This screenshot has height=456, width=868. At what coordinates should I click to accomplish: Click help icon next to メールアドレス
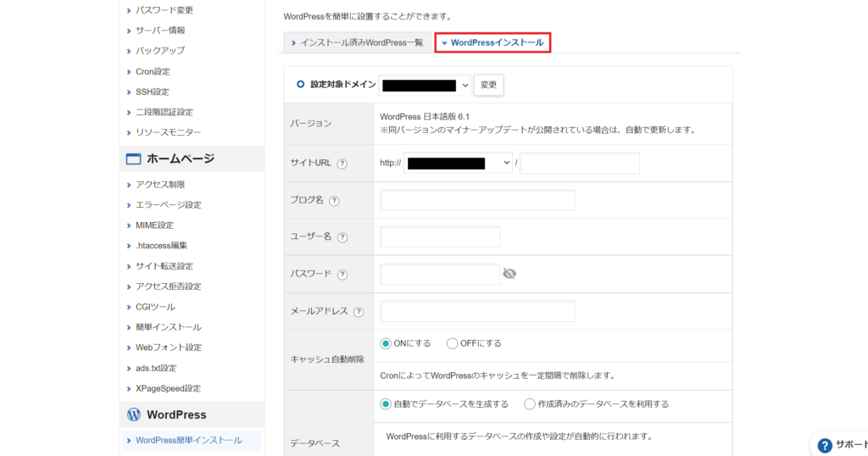coord(359,312)
